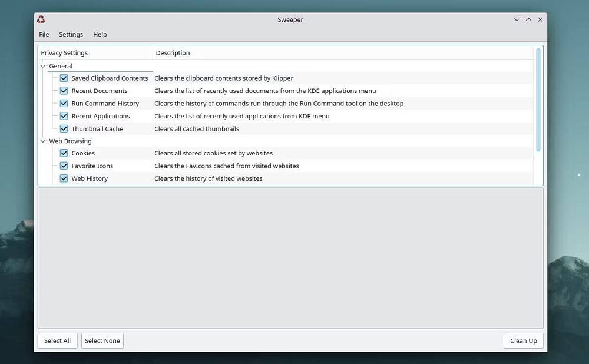
Task: Uncheck Favorite Icons
Action: click(63, 166)
